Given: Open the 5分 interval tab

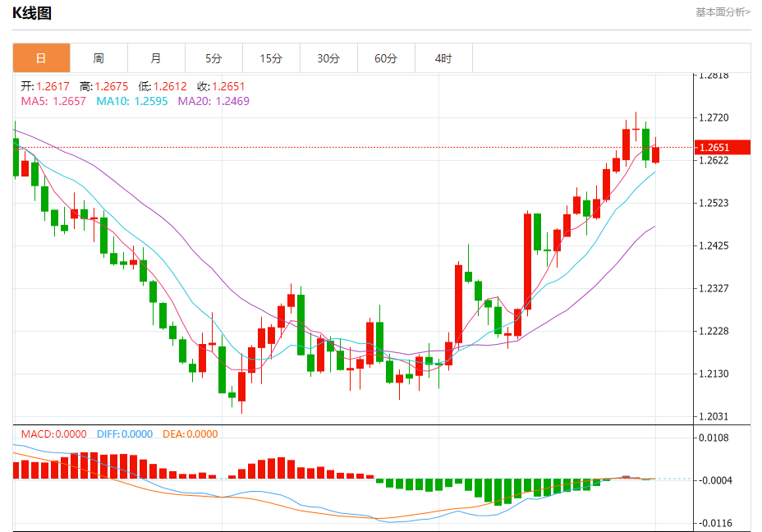Looking at the screenshot, I should pos(213,58).
